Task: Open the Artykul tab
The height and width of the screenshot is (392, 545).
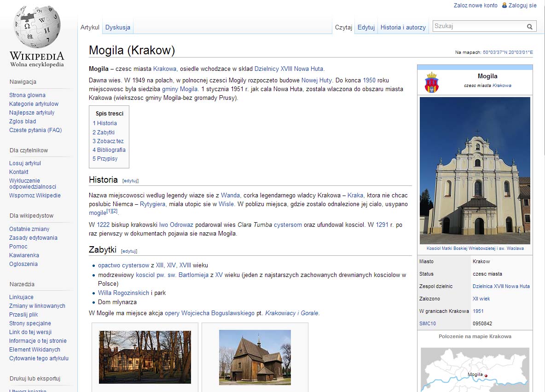Action: 90,28
